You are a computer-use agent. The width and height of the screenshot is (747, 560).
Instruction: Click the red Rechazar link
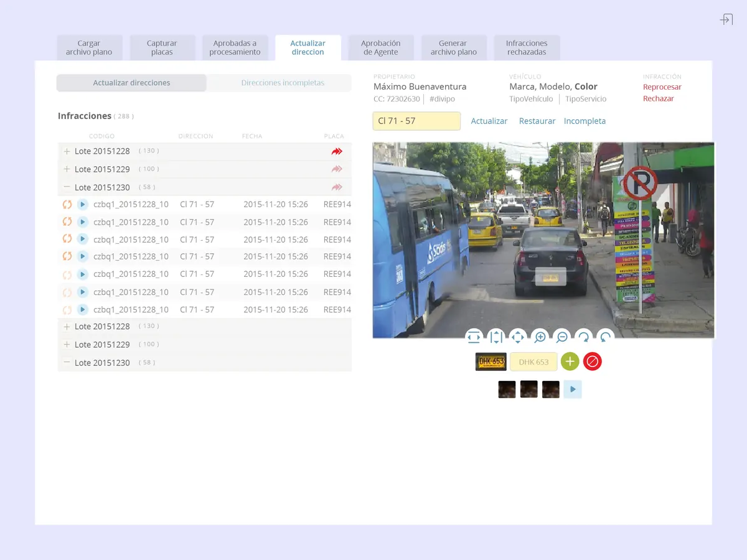coord(659,99)
